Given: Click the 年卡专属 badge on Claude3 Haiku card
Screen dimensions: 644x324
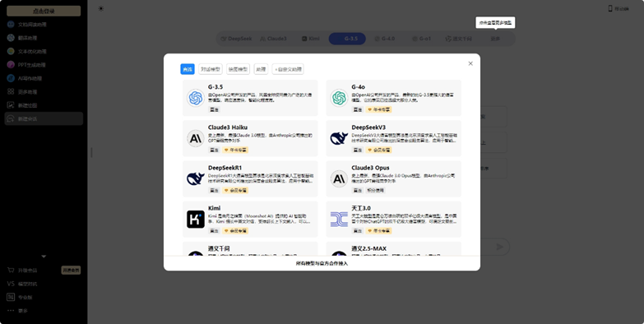Looking at the screenshot, I should [x=235, y=150].
